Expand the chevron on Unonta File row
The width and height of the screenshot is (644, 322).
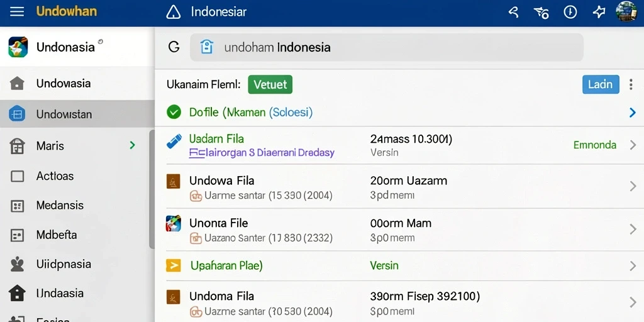pos(633,229)
